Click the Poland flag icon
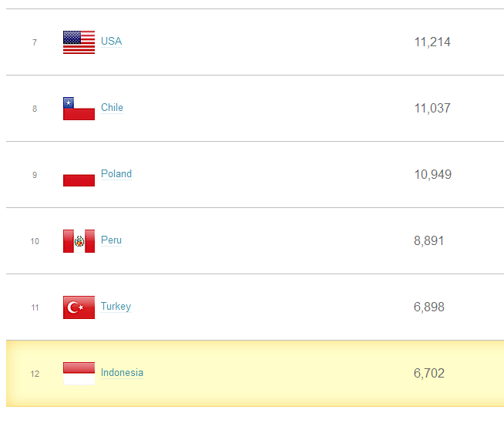The image size is (504, 423). coord(79,175)
